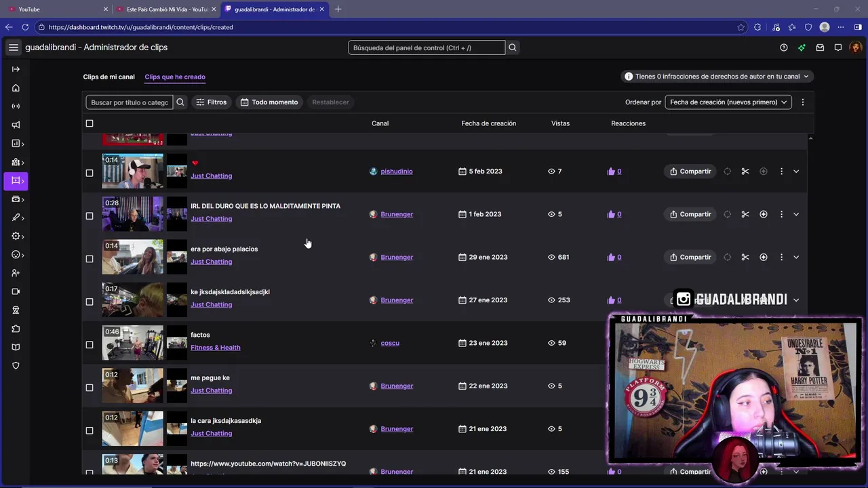868x488 pixels.
Task: Click scissors icon for 'era por abajo palacios' clip
Action: point(745,258)
